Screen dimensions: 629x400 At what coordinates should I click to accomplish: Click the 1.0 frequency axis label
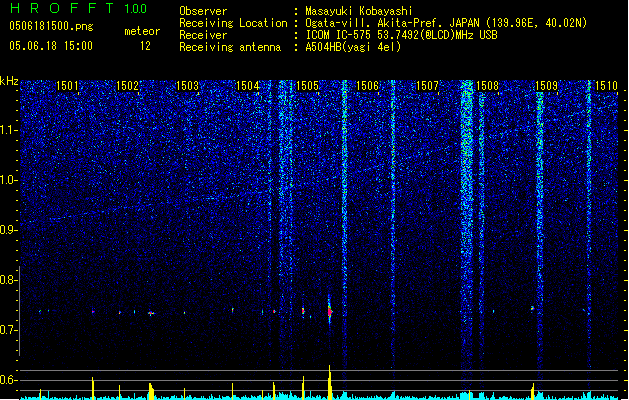(9, 180)
